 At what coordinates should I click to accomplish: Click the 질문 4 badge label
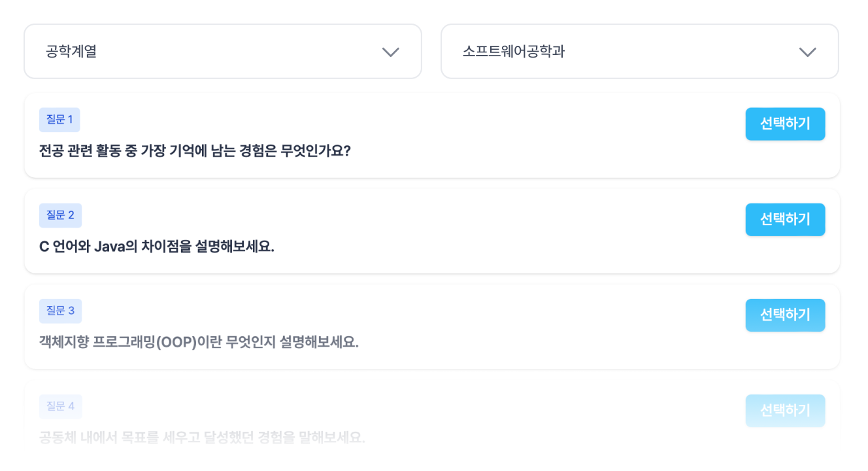[x=60, y=406]
